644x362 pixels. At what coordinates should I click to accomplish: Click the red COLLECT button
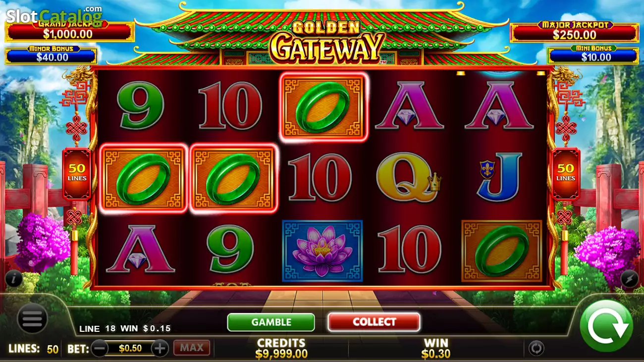(374, 322)
